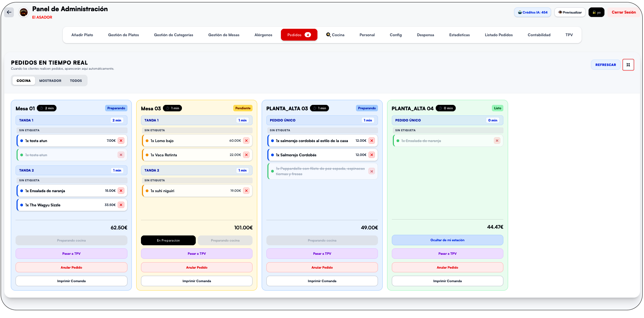Delete the Lomo bajo item with X icon
This screenshot has width=644, height=318.
coord(246,141)
